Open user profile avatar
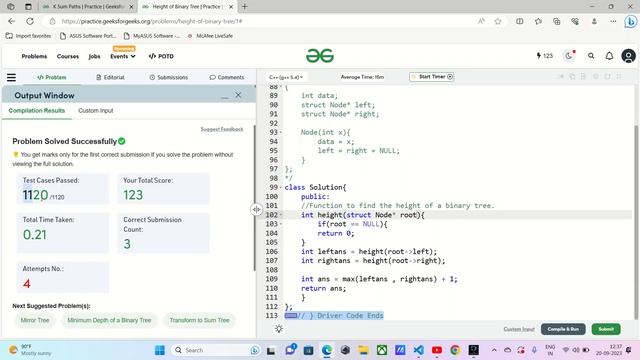The image size is (640, 360). tap(628, 56)
